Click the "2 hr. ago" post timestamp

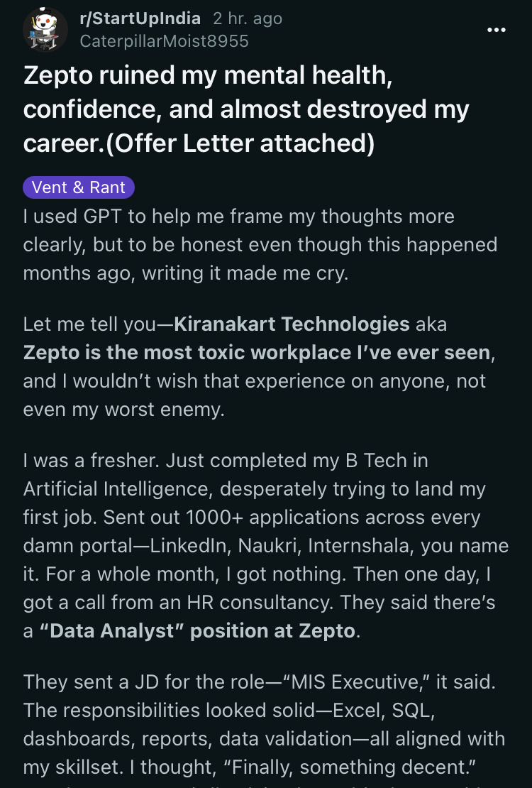[248, 18]
